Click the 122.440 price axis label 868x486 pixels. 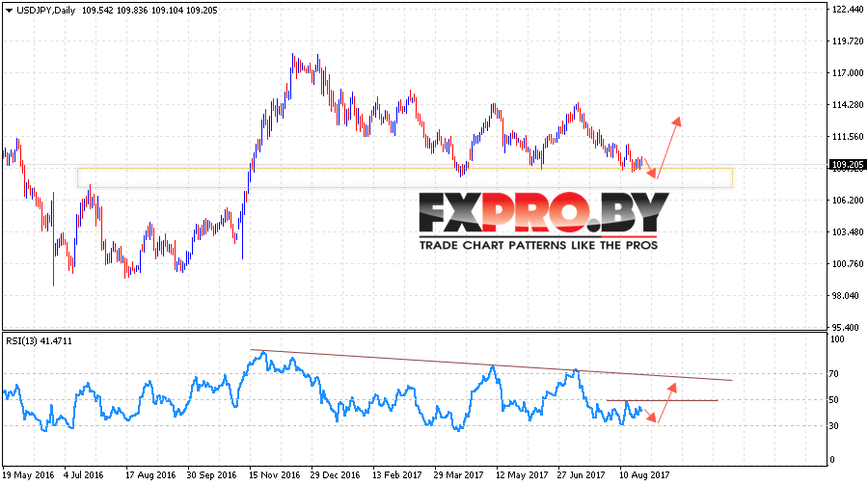848,9
